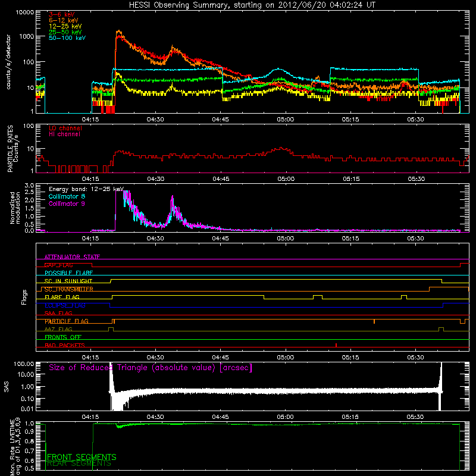Click 04:30 time label under the counts plot
The image size is (476, 476).
pos(155,120)
